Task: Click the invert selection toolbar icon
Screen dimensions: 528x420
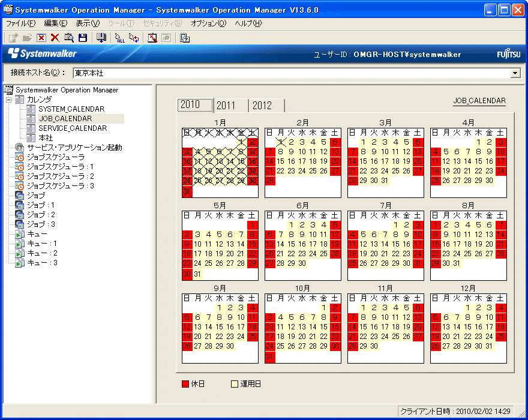Action: [134, 38]
